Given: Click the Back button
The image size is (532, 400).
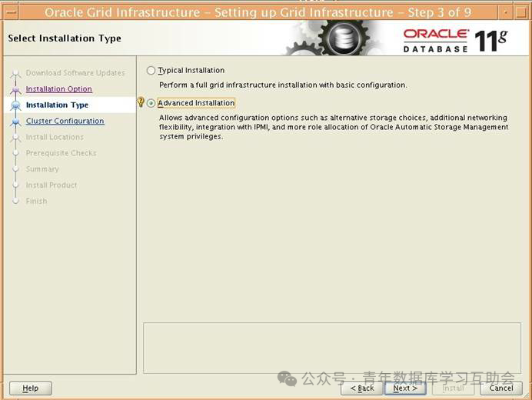Looking at the screenshot, I should 361,388.
